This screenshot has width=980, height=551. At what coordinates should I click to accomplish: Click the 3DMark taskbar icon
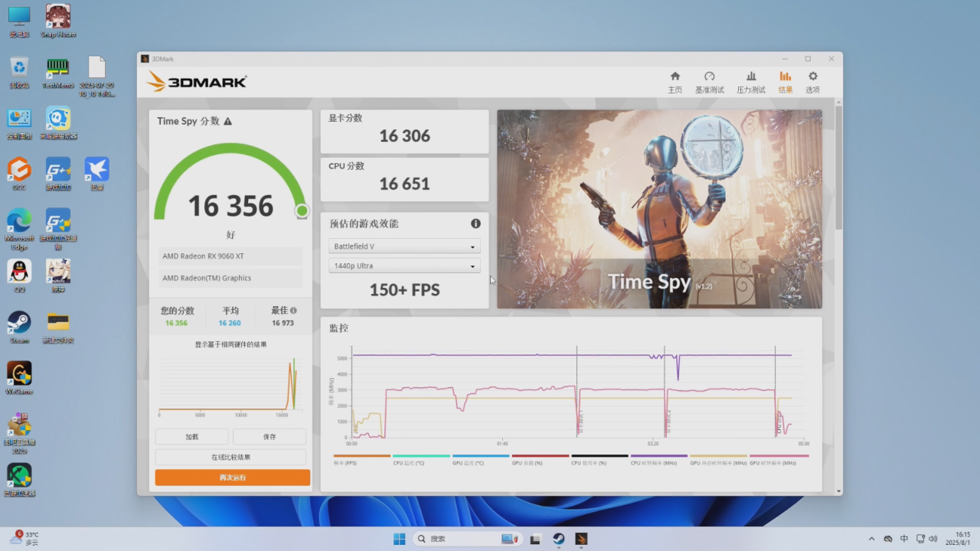(582, 539)
